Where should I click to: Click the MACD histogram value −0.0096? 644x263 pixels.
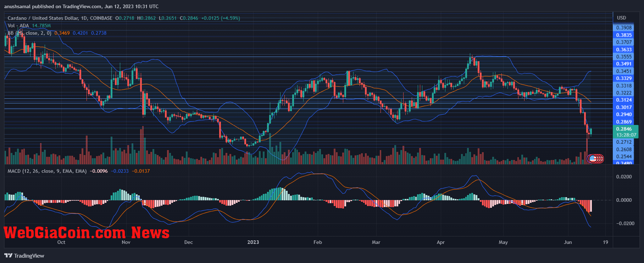[x=99, y=171]
